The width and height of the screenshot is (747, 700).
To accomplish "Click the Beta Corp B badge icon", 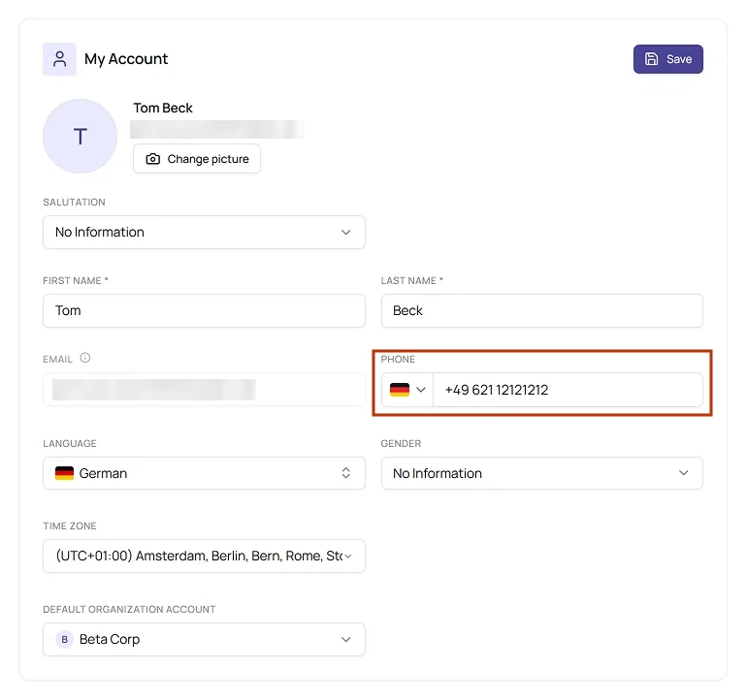I will pyautogui.click(x=64, y=639).
